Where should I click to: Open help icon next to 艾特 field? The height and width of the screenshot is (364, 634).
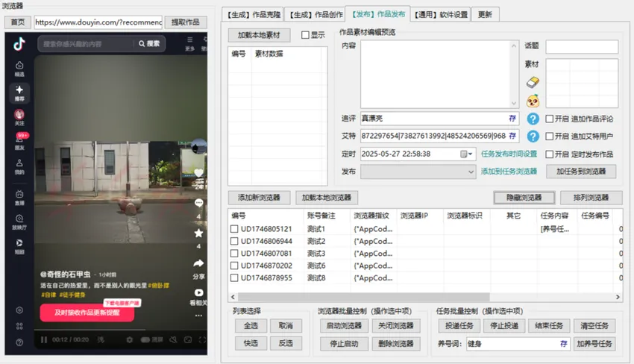[x=533, y=136]
